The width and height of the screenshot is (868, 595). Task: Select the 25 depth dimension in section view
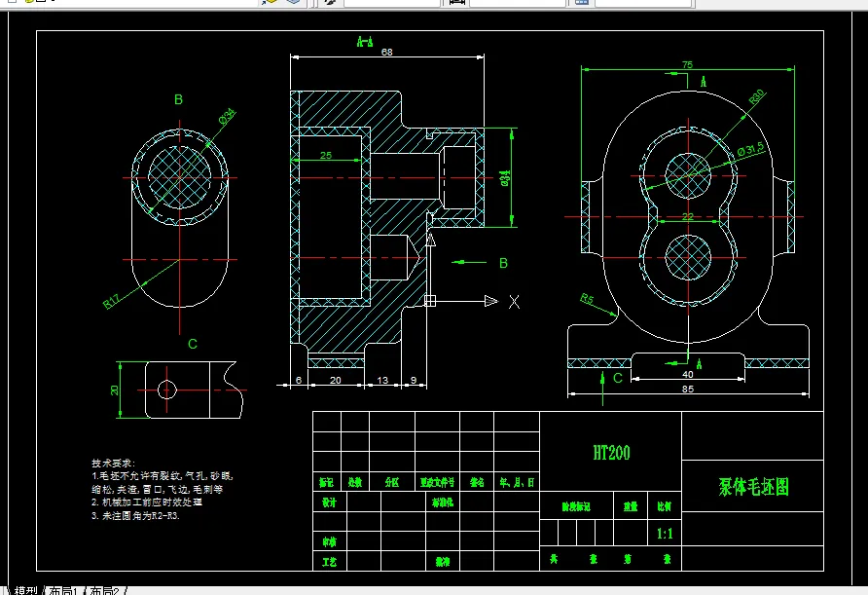tap(326, 155)
